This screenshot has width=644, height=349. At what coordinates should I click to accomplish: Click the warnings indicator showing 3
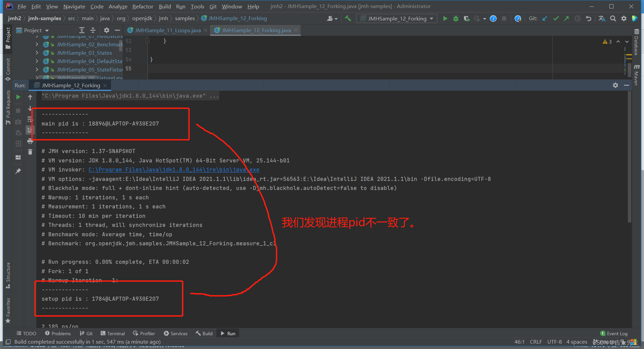[x=607, y=42]
